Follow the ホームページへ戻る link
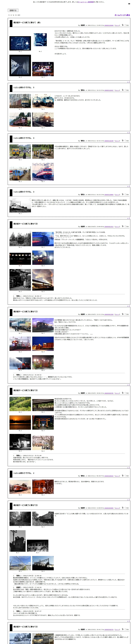The width and height of the screenshot is (138, 644). (122, 15)
